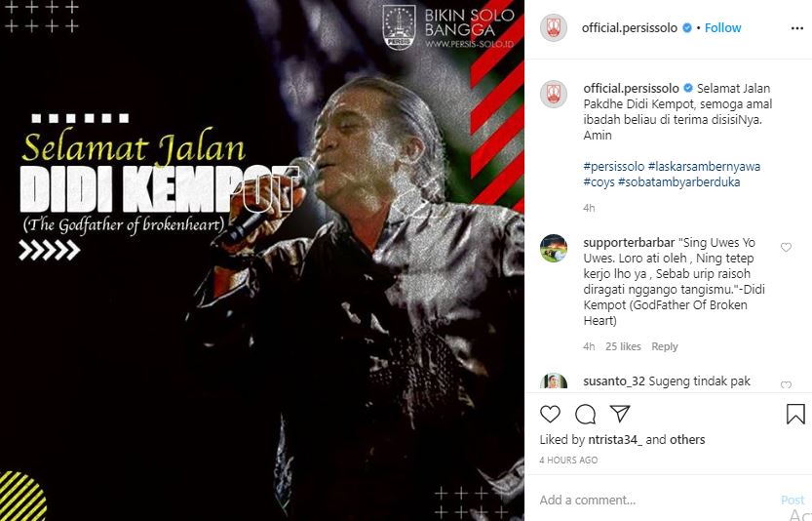812x521 pixels.
Task: Reply to supporterbarbar's comment
Action: click(x=665, y=346)
